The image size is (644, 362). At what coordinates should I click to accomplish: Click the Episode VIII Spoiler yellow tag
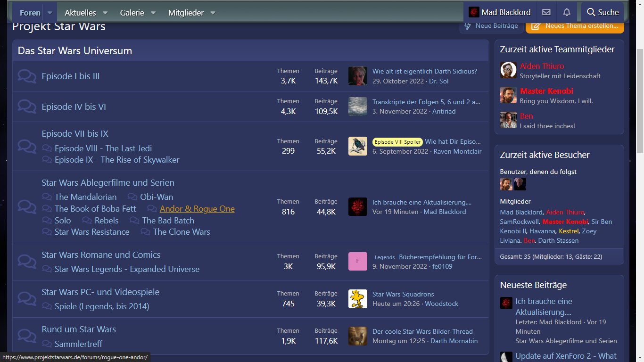pyautogui.click(x=397, y=142)
